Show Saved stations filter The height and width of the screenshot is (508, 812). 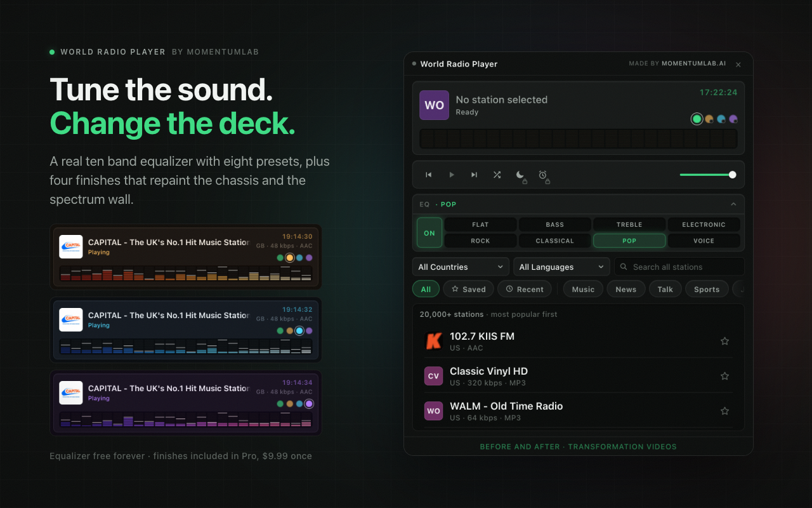(468, 289)
